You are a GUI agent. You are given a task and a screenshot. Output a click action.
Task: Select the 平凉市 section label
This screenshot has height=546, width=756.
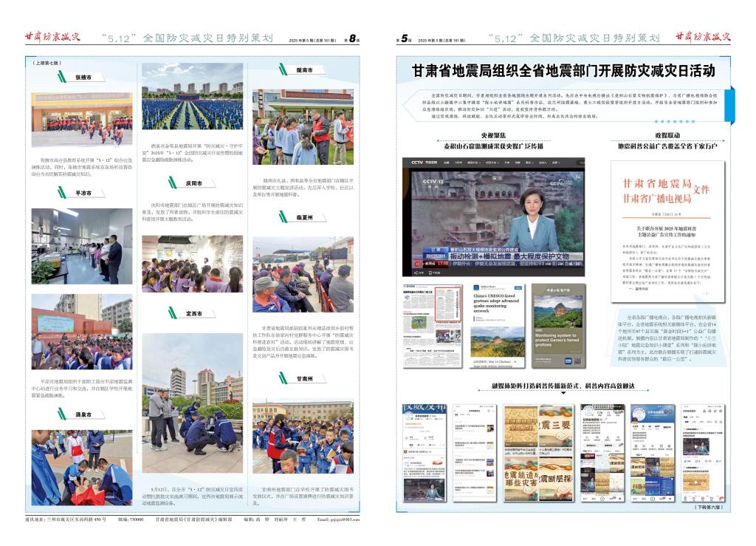83,193
